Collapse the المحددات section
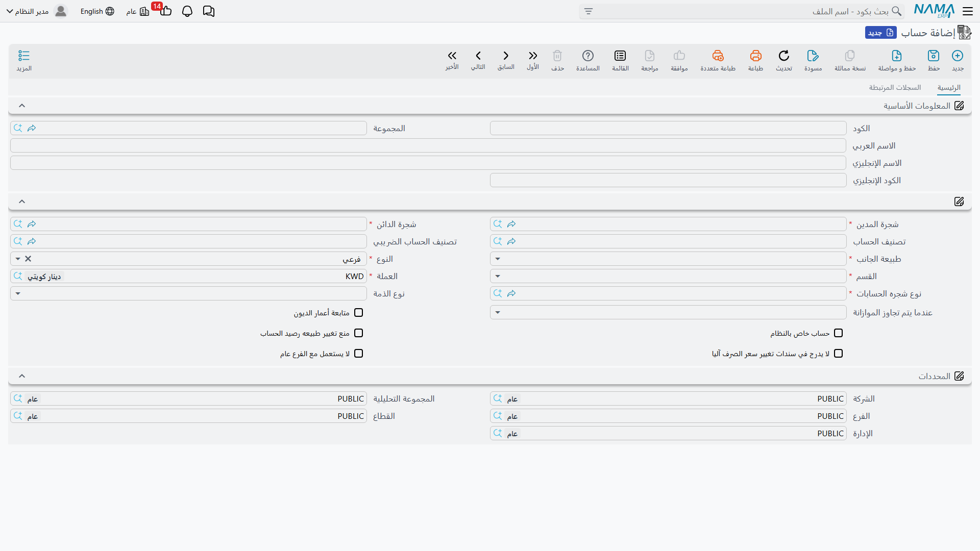The height and width of the screenshot is (551, 980). click(x=22, y=376)
